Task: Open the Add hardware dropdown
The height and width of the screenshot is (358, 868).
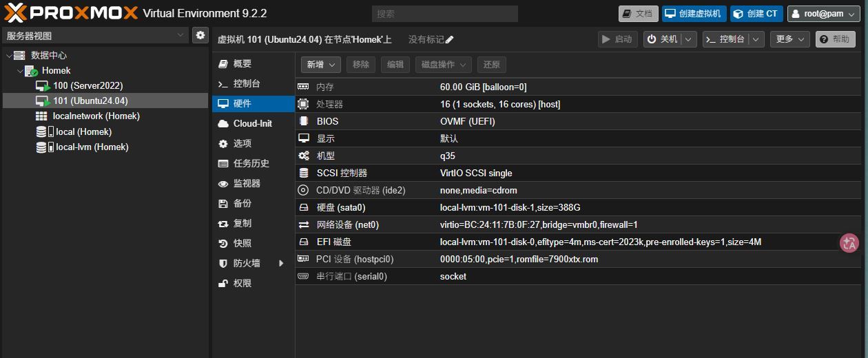Action: (321, 65)
